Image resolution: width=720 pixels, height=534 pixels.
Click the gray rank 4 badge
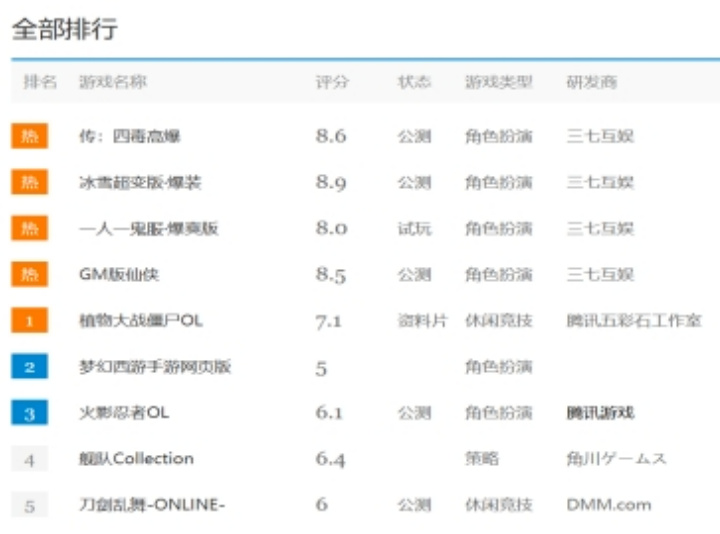pos(29,459)
